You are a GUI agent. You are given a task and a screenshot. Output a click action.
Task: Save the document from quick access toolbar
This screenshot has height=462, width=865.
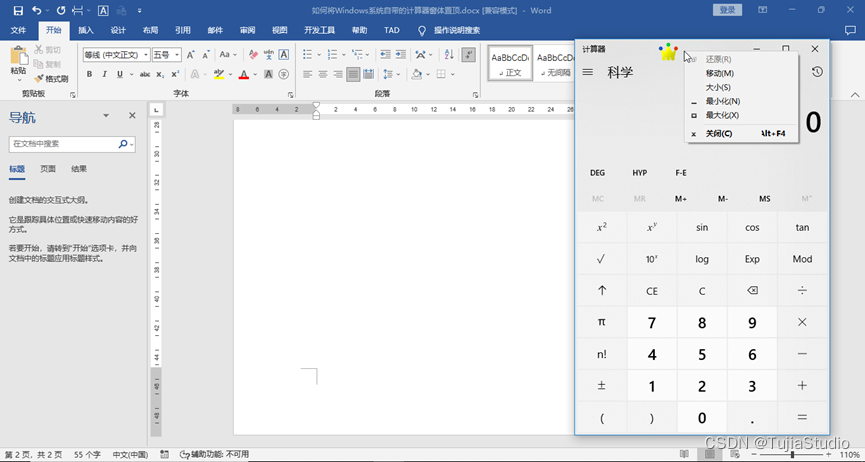click(18, 10)
